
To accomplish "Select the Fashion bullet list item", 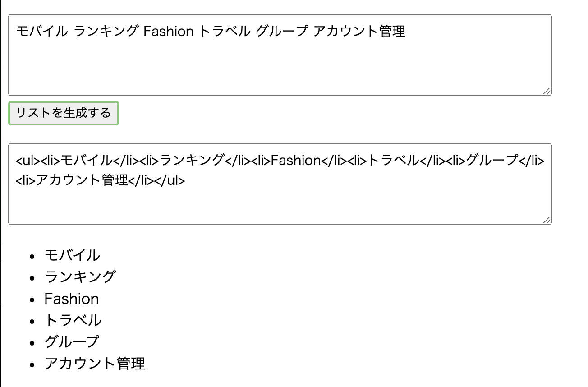I will coord(71,299).
